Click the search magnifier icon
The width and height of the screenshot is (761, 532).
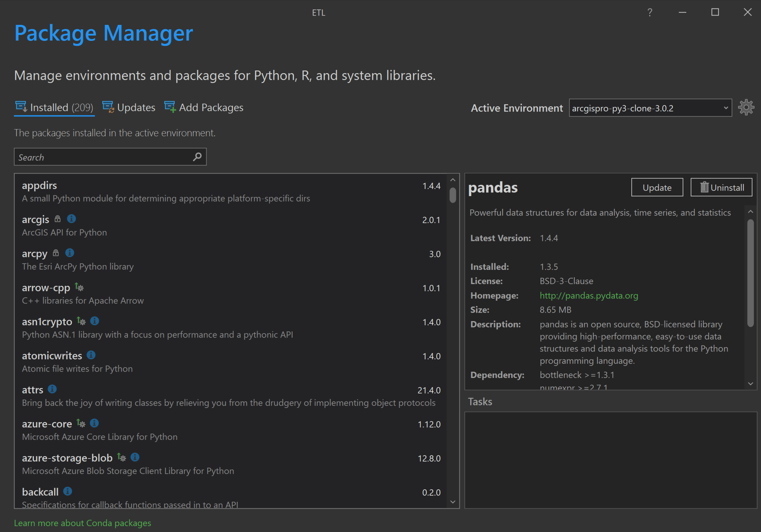point(197,157)
